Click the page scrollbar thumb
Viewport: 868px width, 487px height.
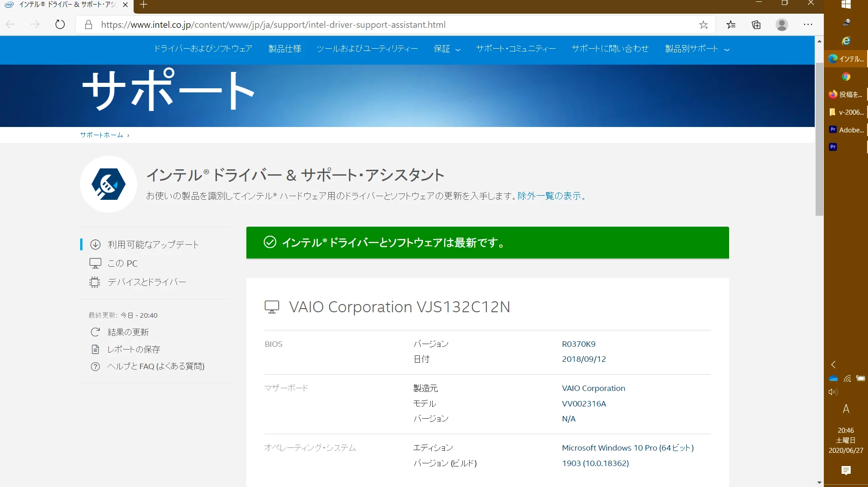pyautogui.click(x=819, y=139)
